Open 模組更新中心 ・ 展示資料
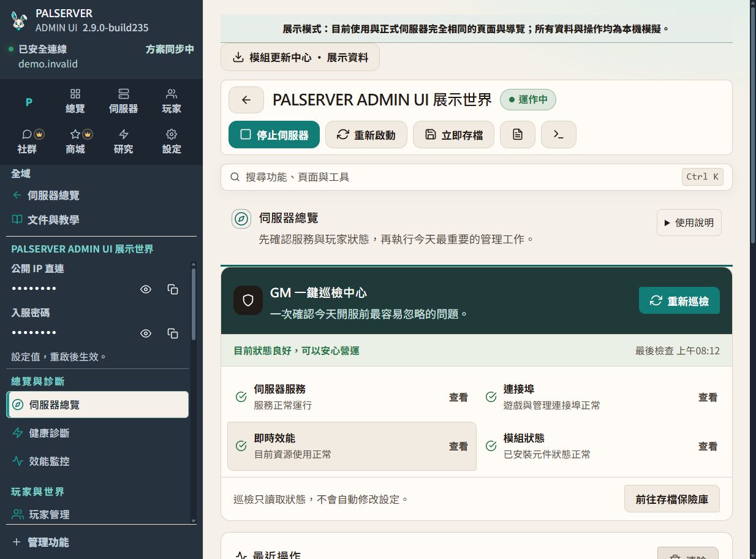Viewport: 756px width, 559px height. tap(300, 58)
